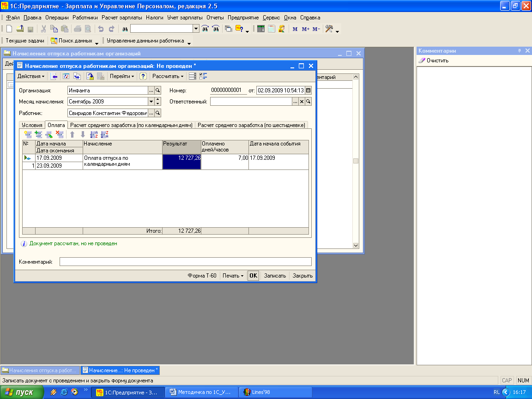Open the Calendar icon in main toolbar
532x399 pixels.
pos(271,29)
